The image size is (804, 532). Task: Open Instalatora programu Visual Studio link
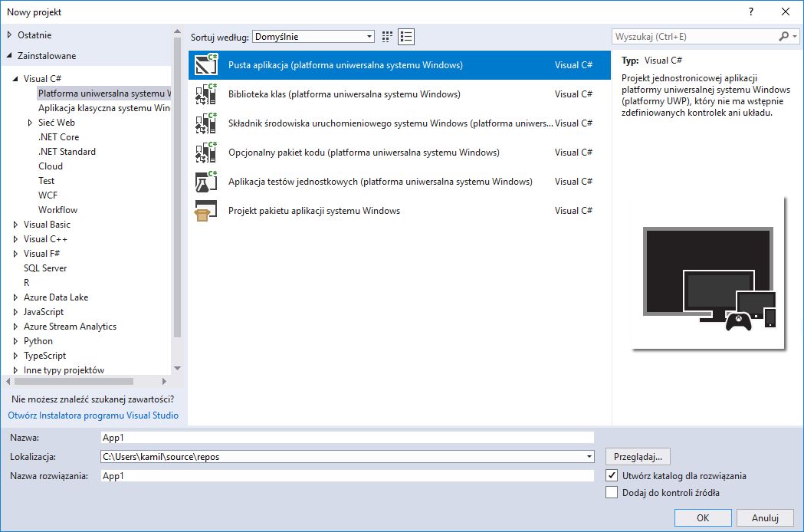(94, 415)
